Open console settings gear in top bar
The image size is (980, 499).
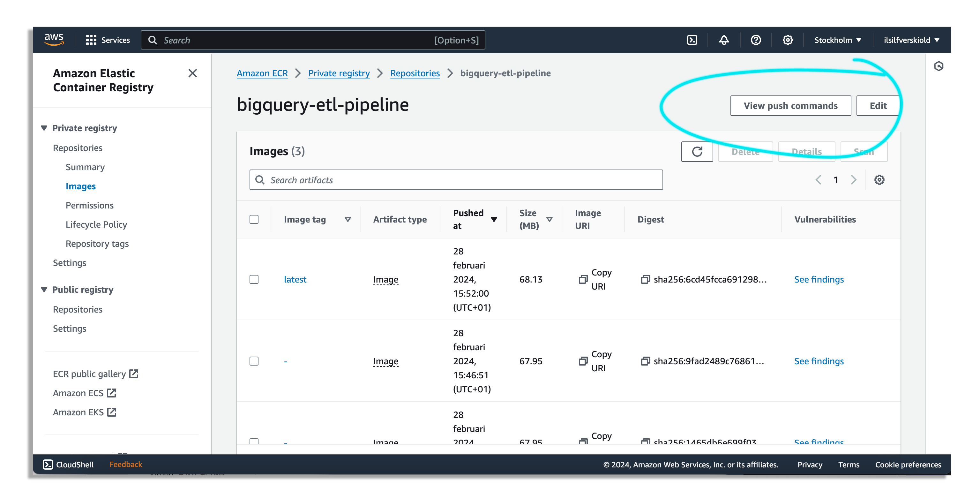coord(788,40)
